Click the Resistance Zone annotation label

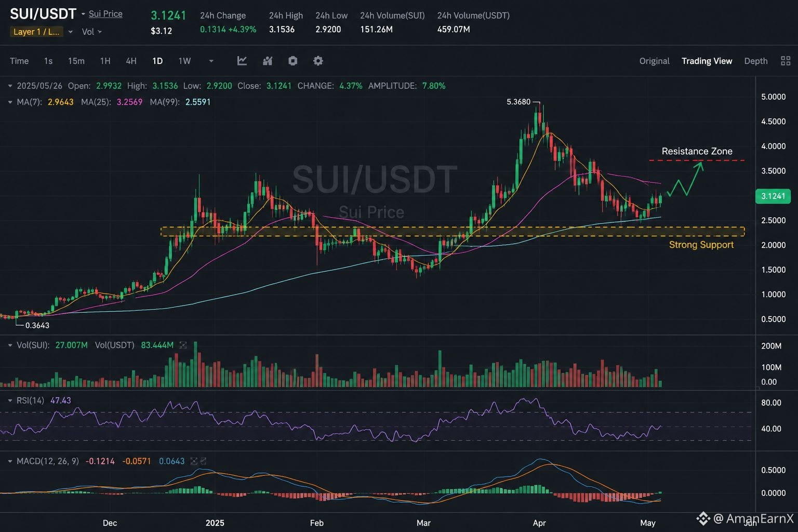pos(697,151)
